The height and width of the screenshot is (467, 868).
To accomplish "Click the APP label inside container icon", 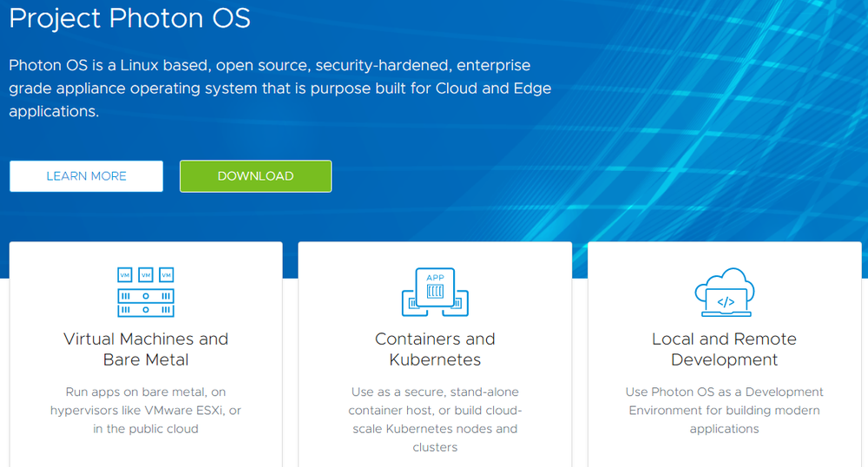I will pos(435,278).
